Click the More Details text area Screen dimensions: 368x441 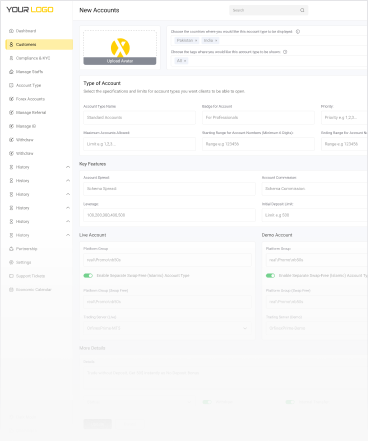225,377
